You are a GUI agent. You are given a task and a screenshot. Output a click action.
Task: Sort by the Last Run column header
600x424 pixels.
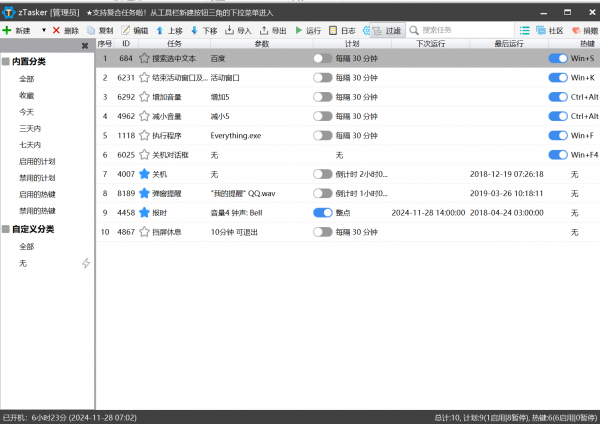(509, 44)
